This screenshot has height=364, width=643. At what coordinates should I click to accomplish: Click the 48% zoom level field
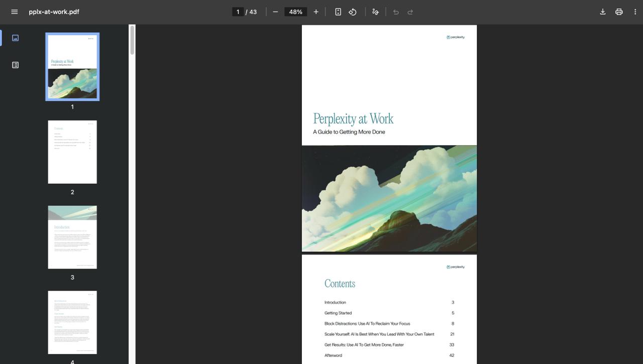pyautogui.click(x=295, y=12)
